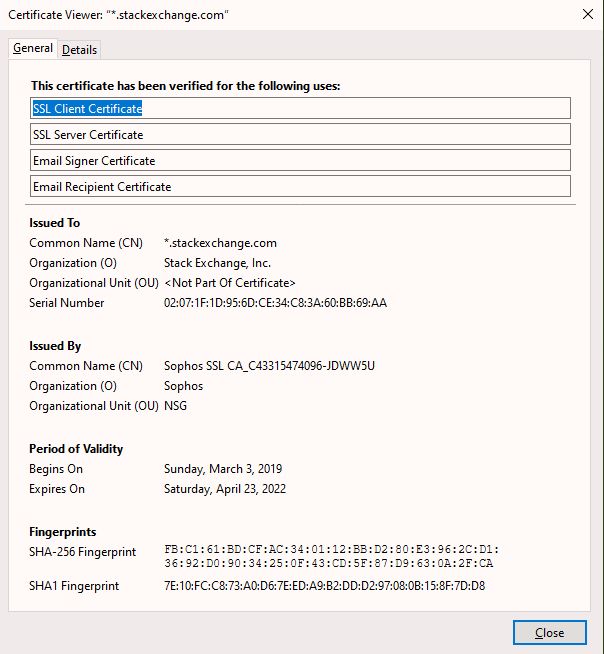604x654 pixels.
Task: Click the verified for following uses heading
Action: pos(186,86)
